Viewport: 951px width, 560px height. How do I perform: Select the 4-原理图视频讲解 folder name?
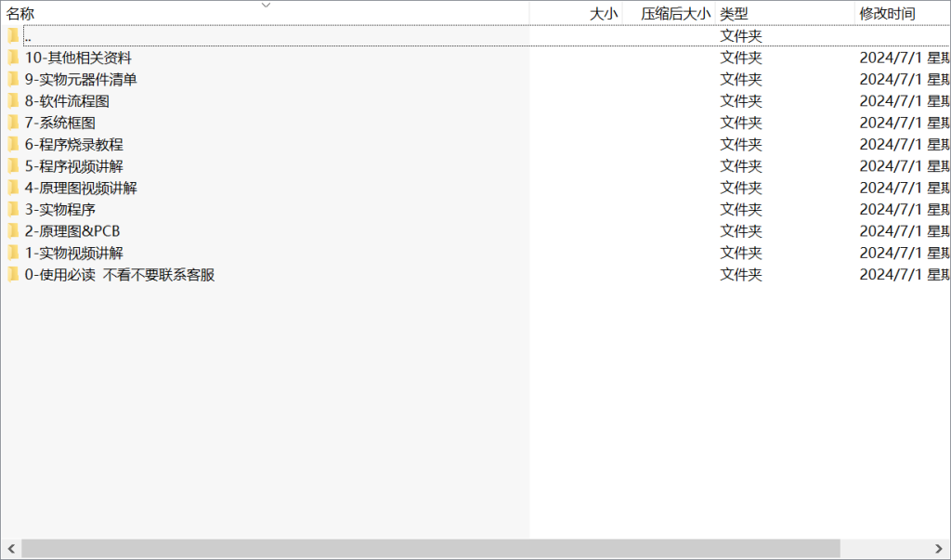pyautogui.click(x=81, y=188)
